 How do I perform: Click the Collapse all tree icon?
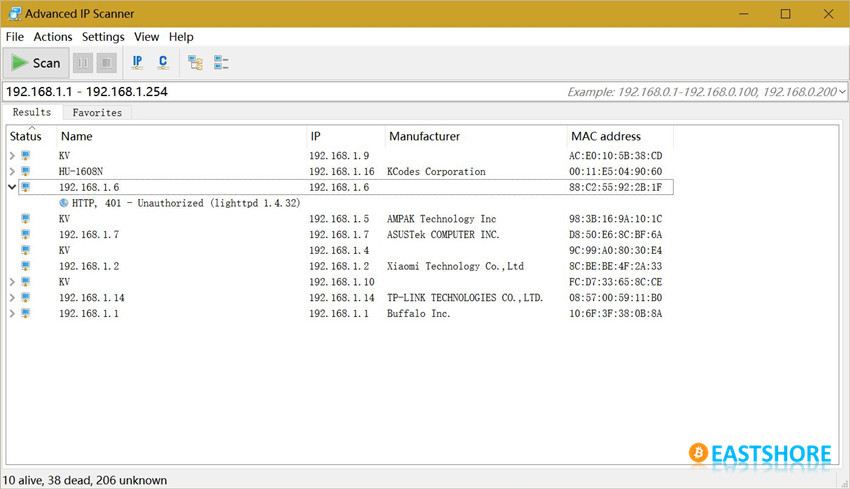pos(221,63)
